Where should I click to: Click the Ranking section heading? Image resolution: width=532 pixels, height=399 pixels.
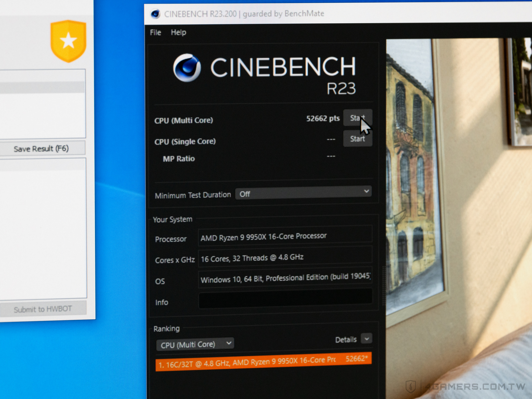pos(167,329)
